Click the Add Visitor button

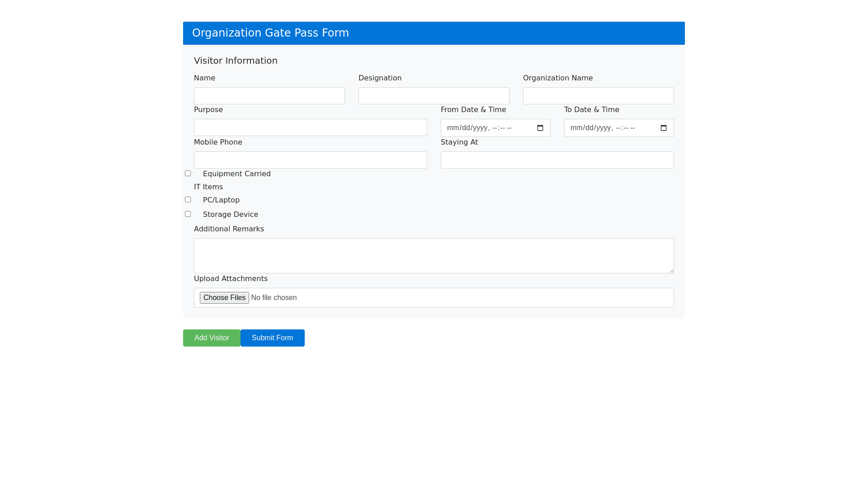212,338
